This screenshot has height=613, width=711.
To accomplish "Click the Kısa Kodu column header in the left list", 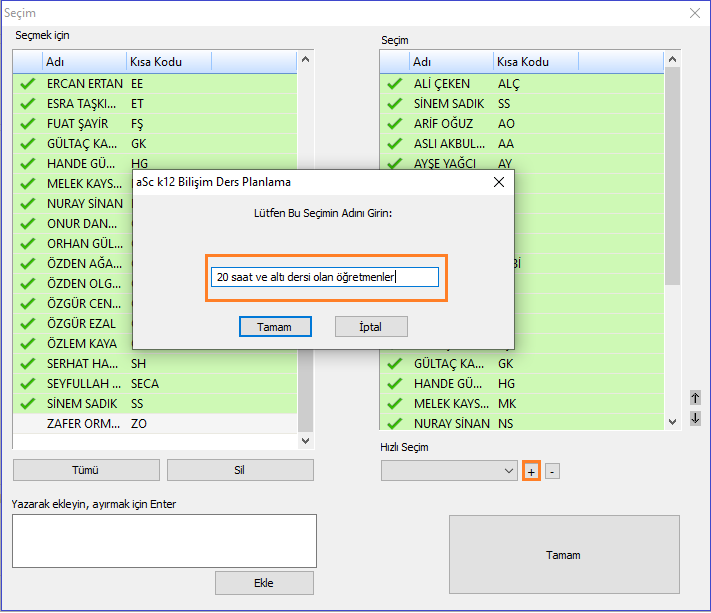I will (169, 62).
